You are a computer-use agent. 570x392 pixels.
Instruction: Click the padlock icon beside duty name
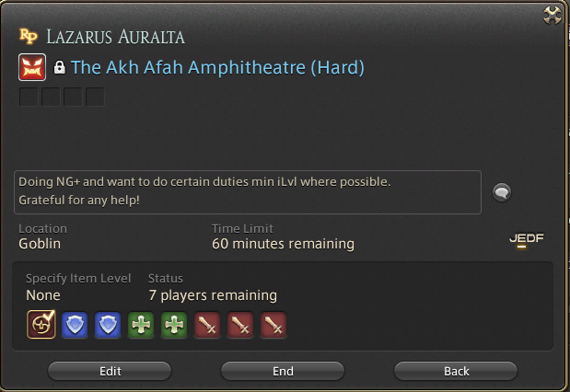click(x=59, y=67)
